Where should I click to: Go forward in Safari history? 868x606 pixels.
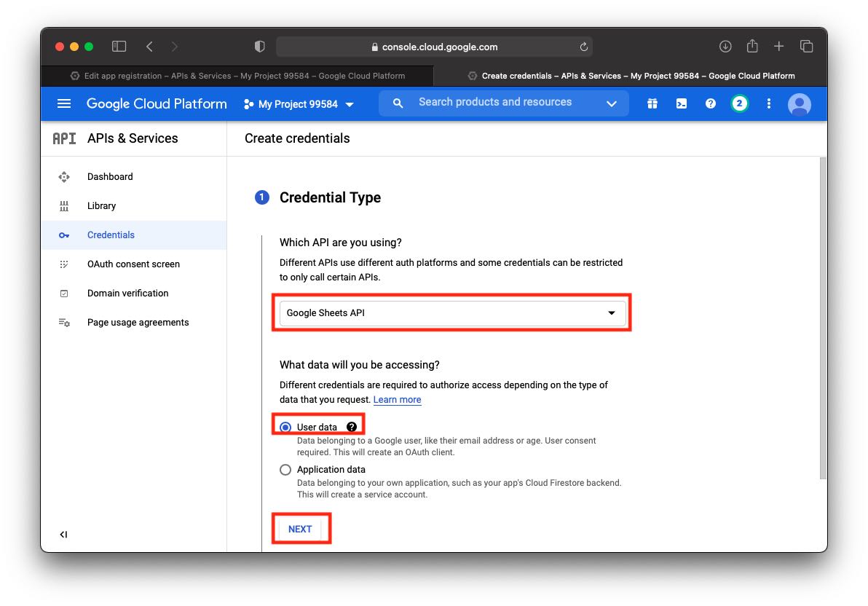click(174, 47)
